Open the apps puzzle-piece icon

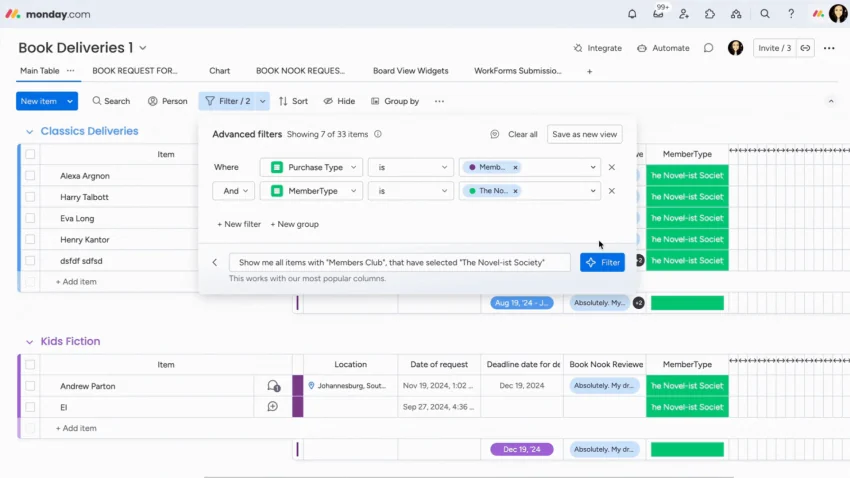point(710,14)
